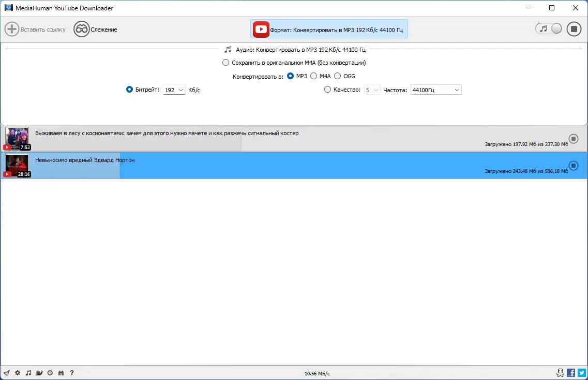Open the Twitter icon in status bar
This screenshot has width=588, height=380.
(582, 373)
